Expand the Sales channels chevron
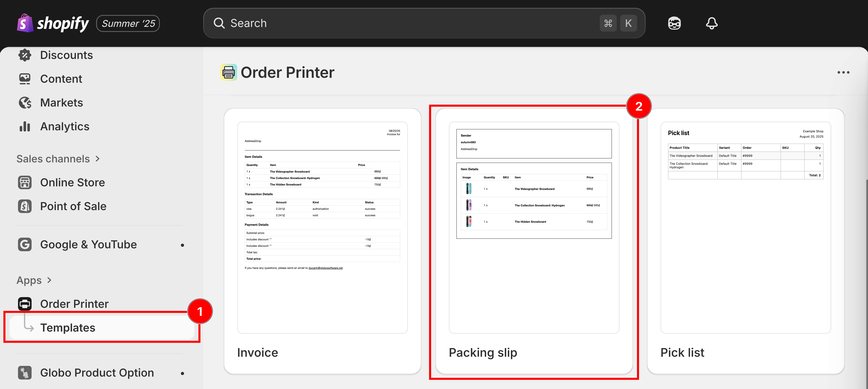Screen dimensions: 868x389 pos(98,159)
